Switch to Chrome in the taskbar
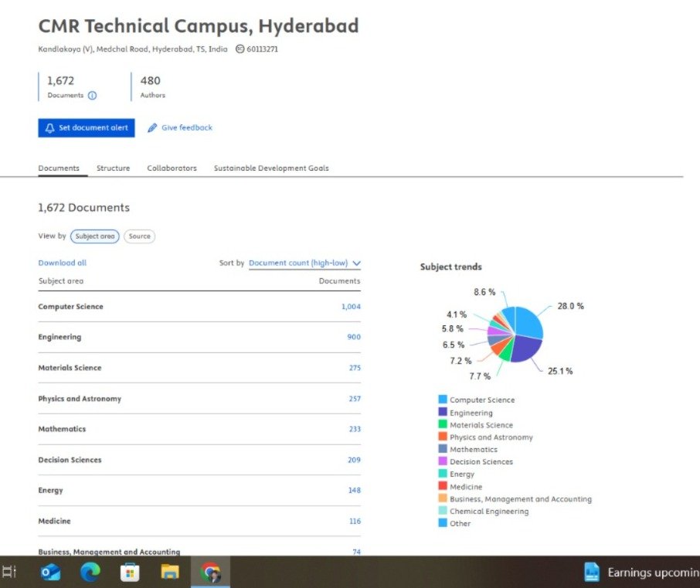 click(x=210, y=573)
